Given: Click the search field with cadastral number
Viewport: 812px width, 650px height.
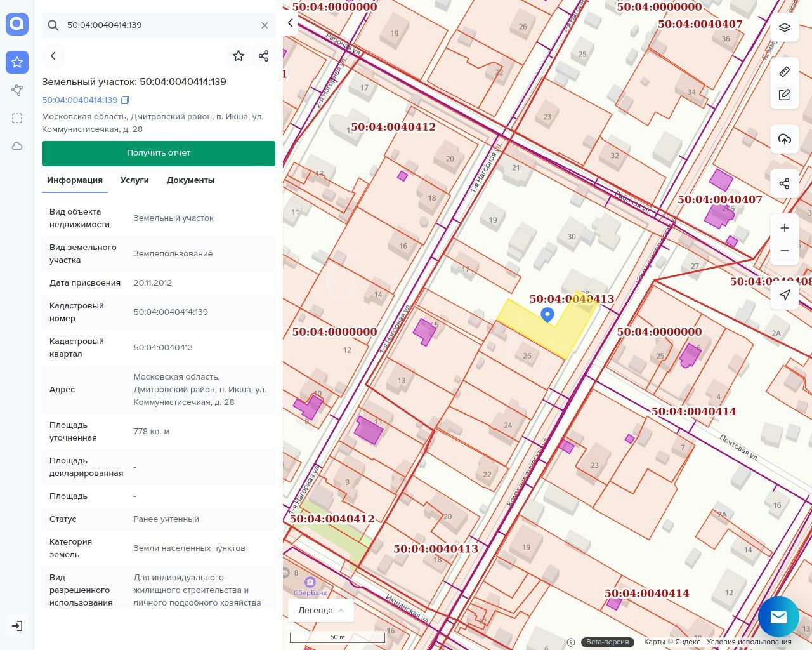Looking at the screenshot, I should 159,25.
